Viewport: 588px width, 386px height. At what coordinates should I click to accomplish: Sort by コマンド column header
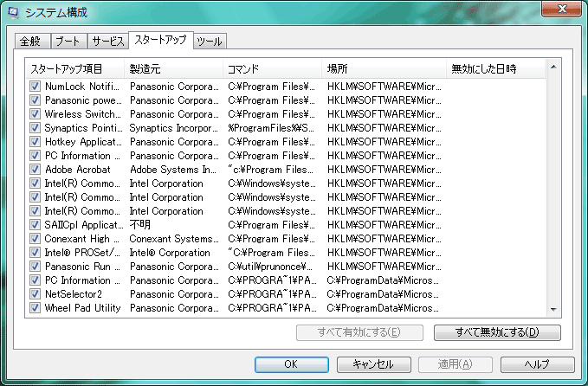(272, 68)
